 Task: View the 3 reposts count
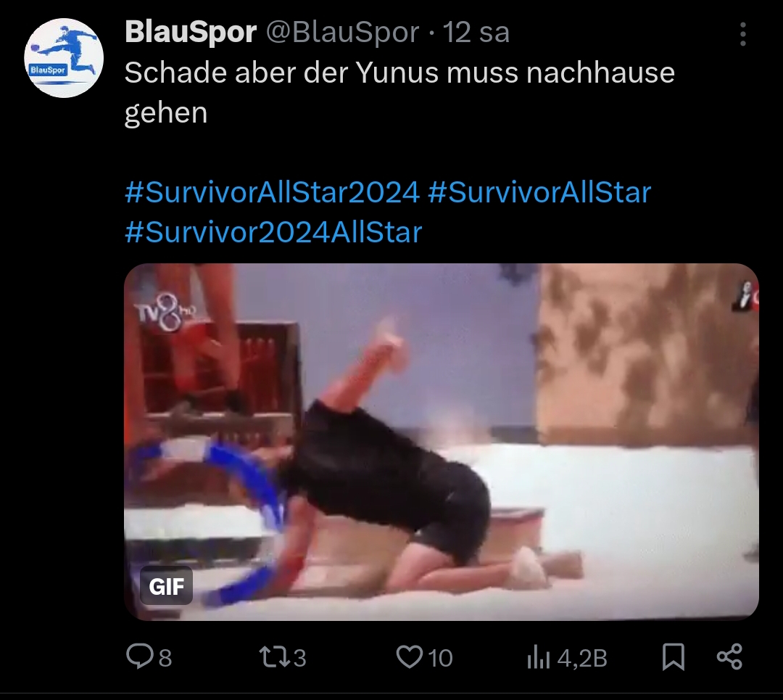pos(299,658)
